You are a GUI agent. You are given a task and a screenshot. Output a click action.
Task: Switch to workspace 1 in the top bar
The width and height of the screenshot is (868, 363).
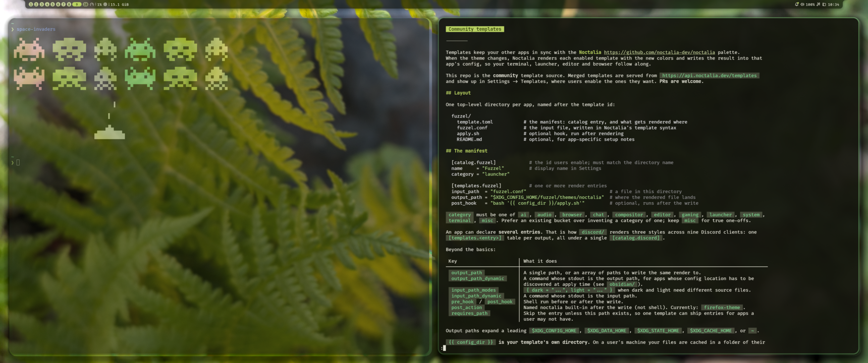(31, 5)
